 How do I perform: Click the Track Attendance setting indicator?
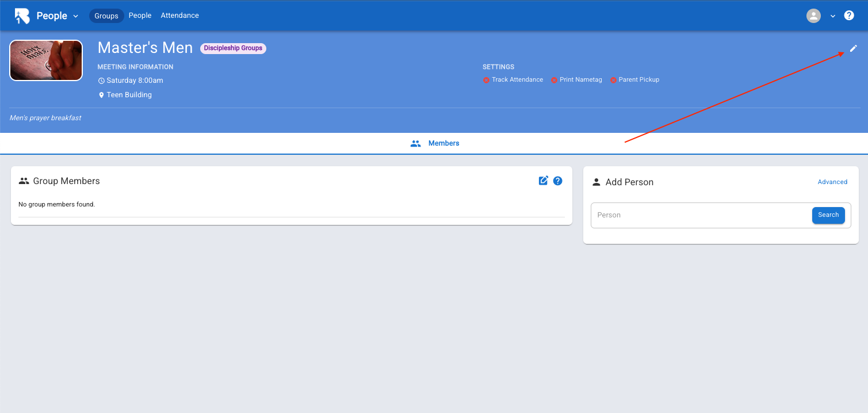click(x=487, y=80)
